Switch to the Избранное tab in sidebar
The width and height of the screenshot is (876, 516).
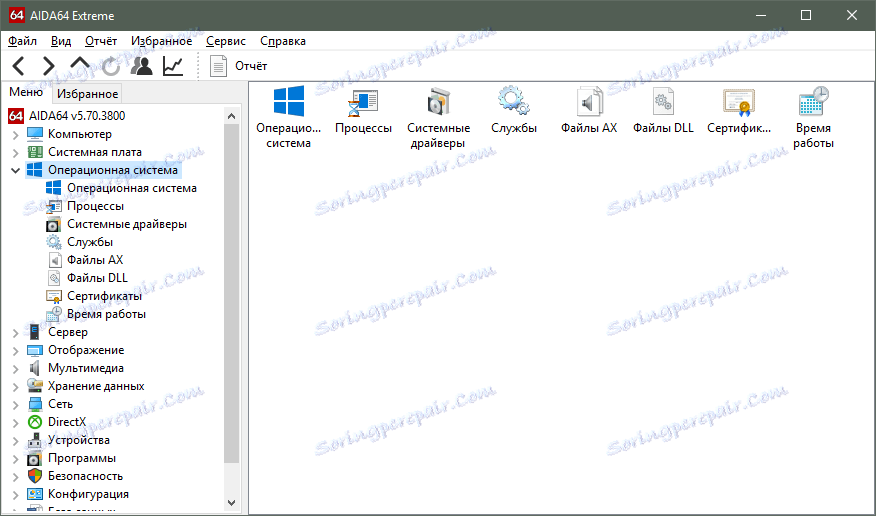click(88, 94)
